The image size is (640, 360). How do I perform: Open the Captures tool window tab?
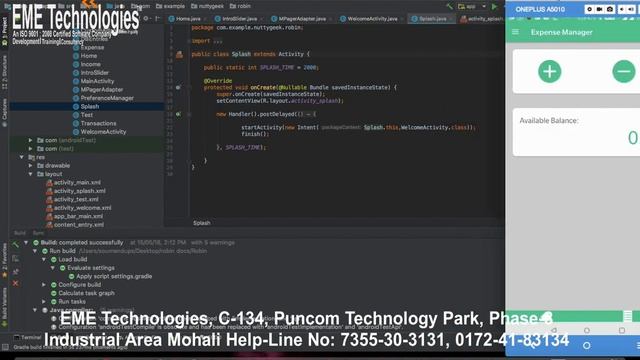click(4, 112)
